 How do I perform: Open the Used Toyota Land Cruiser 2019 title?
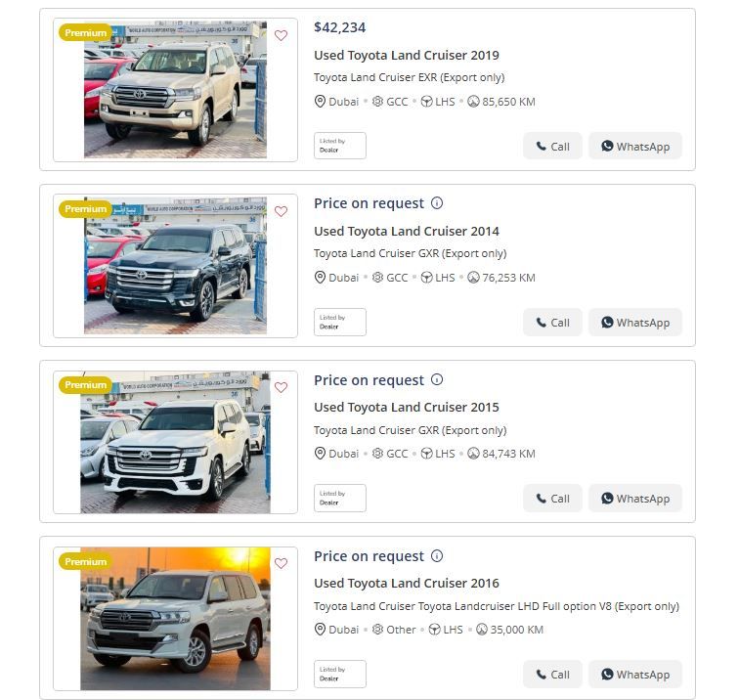[x=407, y=55]
